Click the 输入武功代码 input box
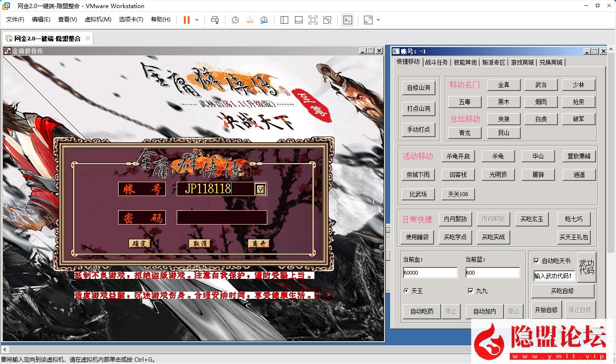 coord(554,276)
